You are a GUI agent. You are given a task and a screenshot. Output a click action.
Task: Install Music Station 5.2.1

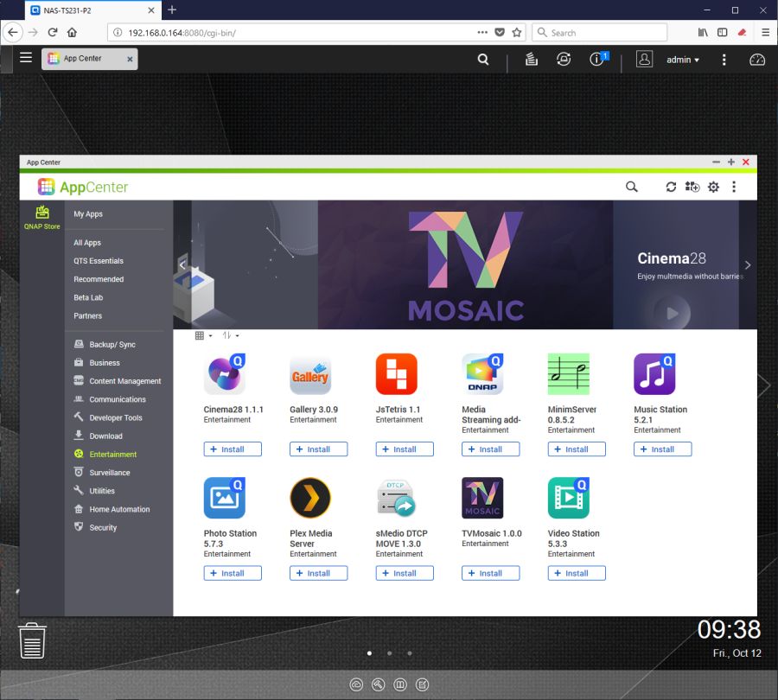662,449
